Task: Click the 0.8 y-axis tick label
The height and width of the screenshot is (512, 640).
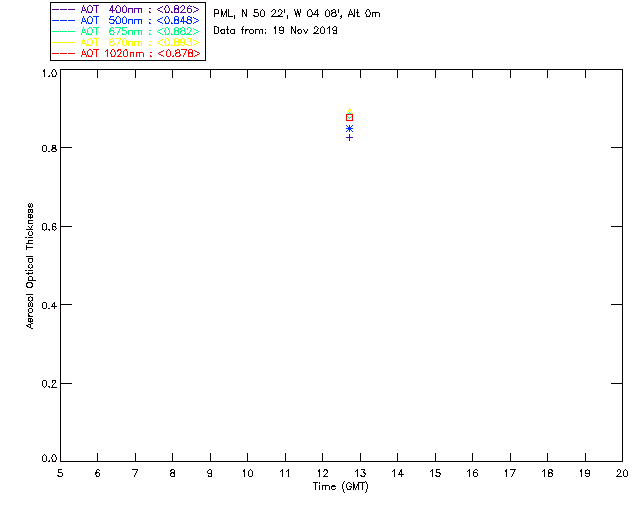Action: click(49, 148)
